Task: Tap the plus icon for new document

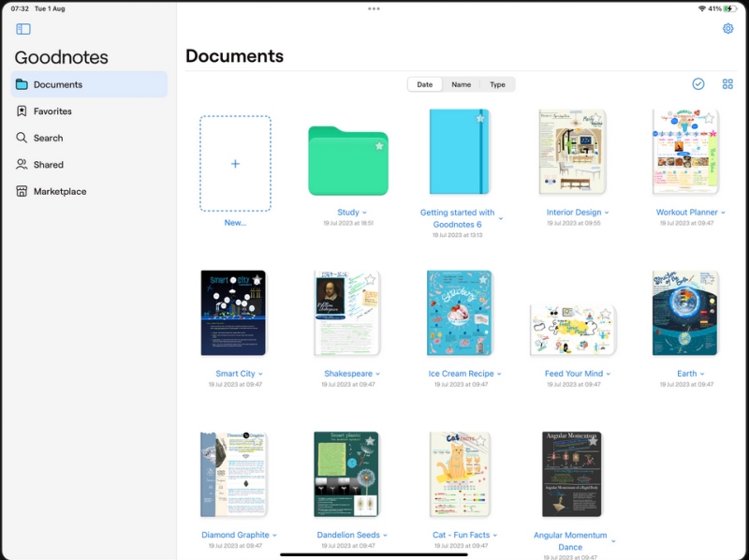Action: (x=235, y=164)
